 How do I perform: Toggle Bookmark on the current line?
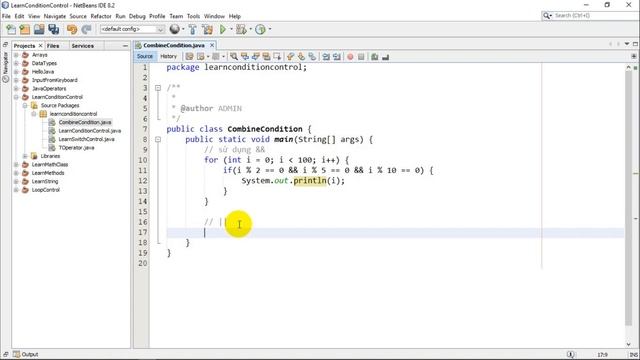[312, 57]
